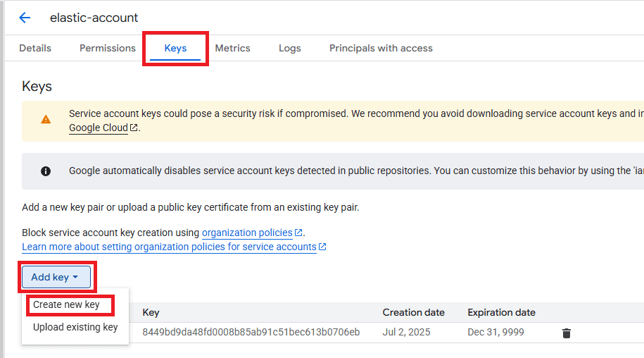Open the Permissions tab
The width and height of the screenshot is (644, 358).
tap(107, 48)
